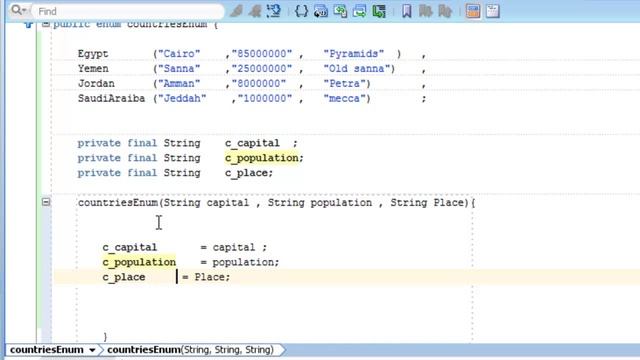The image size is (640, 360).
Task: Click c_capital in the constructor body
Action: click(x=130, y=247)
